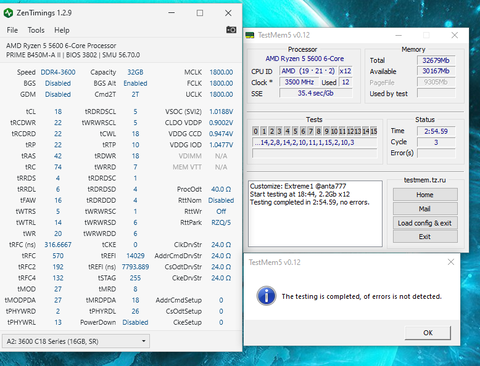Click the Total memory value 32679Mb
Image resolution: width=480 pixels, height=366 pixels.
[436, 60]
